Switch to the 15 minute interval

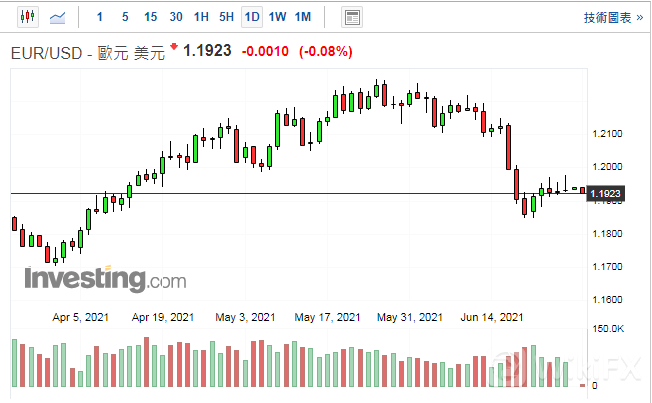pyautogui.click(x=150, y=17)
